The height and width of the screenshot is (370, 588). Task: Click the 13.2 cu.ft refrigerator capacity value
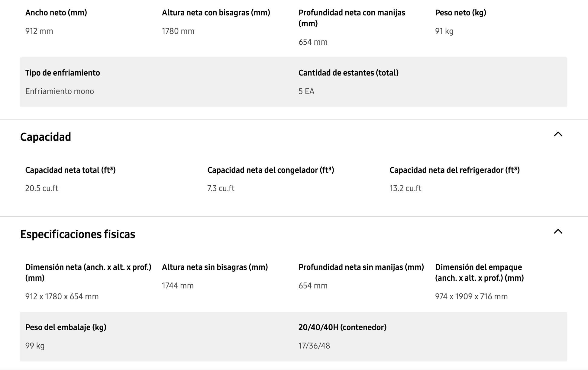coord(405,188)
